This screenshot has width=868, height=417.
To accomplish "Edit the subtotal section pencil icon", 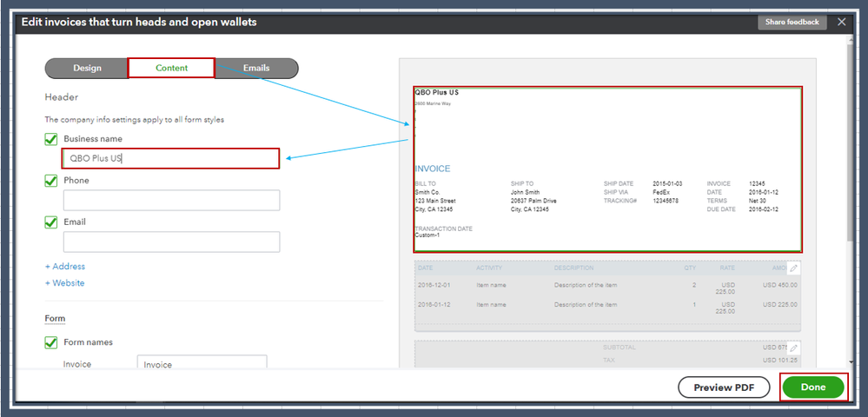I will point(794,347).
